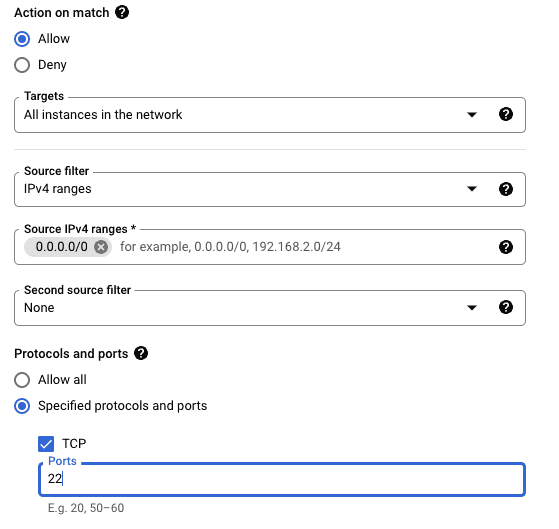The image size is (559, 529).
Task: Click the IPv4 ranges selected value
Action: click(x=58, y=189)
